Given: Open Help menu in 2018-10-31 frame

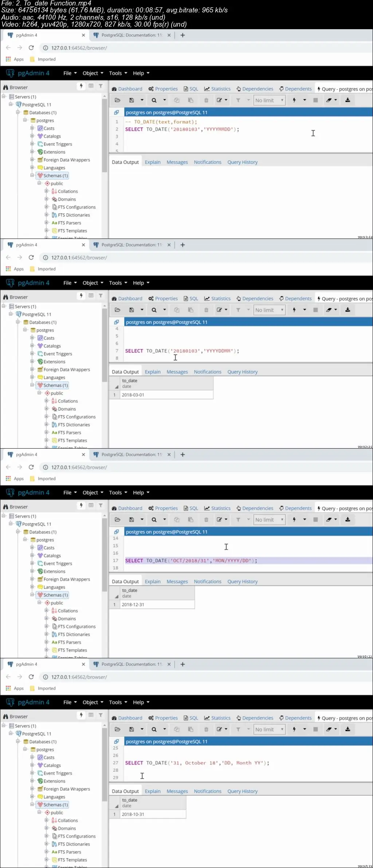Looking at the screenshot, I should coord(141,702).
